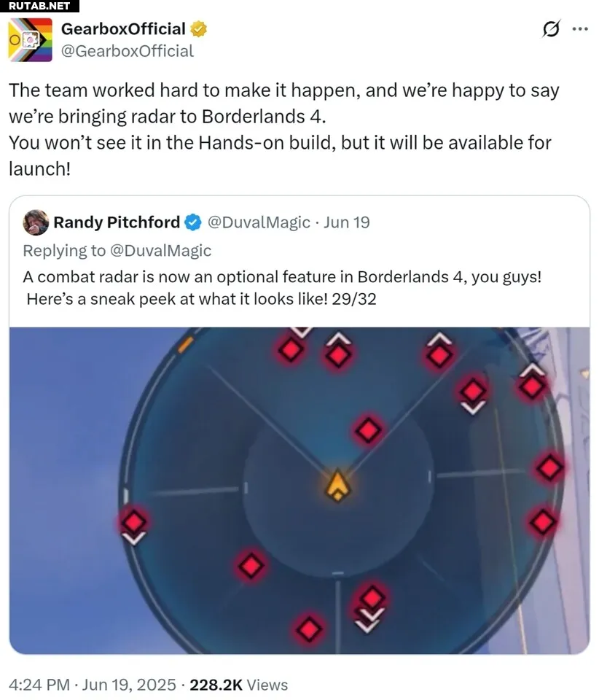Open the radar screenshot image

tap(299, 491)
